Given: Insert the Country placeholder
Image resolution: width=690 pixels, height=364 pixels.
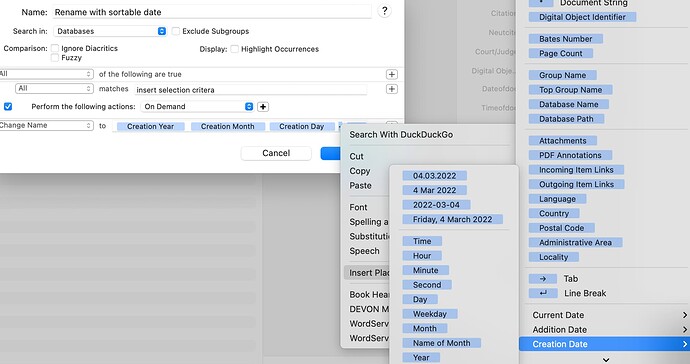Looking at the screenshot, I should point(554,213).
